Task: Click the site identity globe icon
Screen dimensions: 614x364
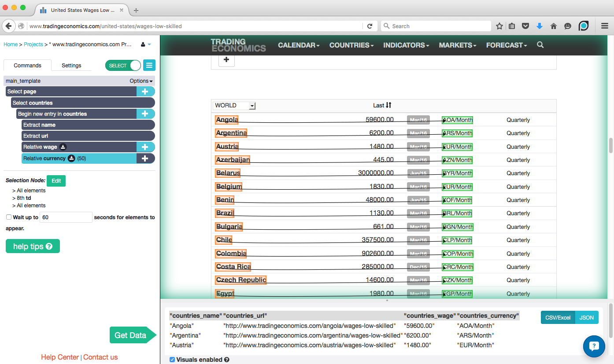Action: click(x=21, y=26)
